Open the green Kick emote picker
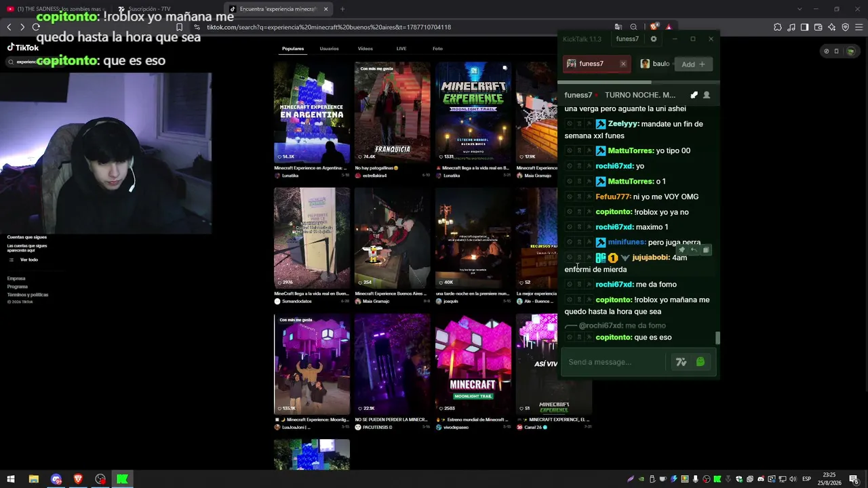 (701, 362)
